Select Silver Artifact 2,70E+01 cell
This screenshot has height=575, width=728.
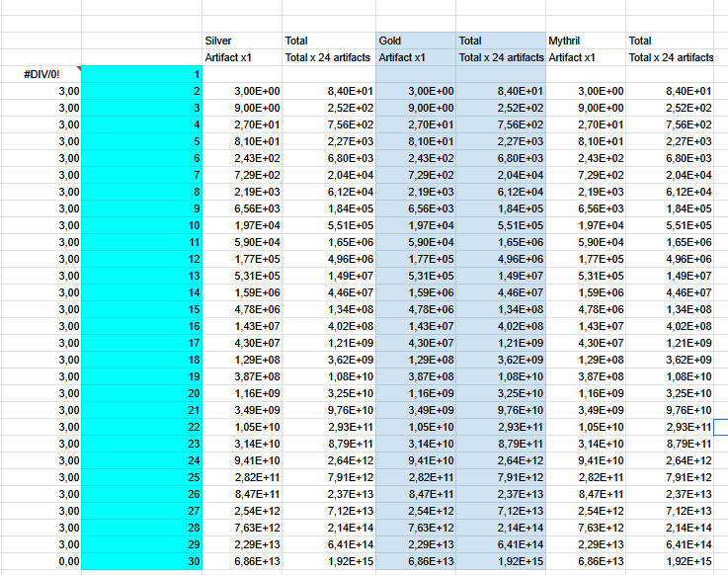point(242,124)
